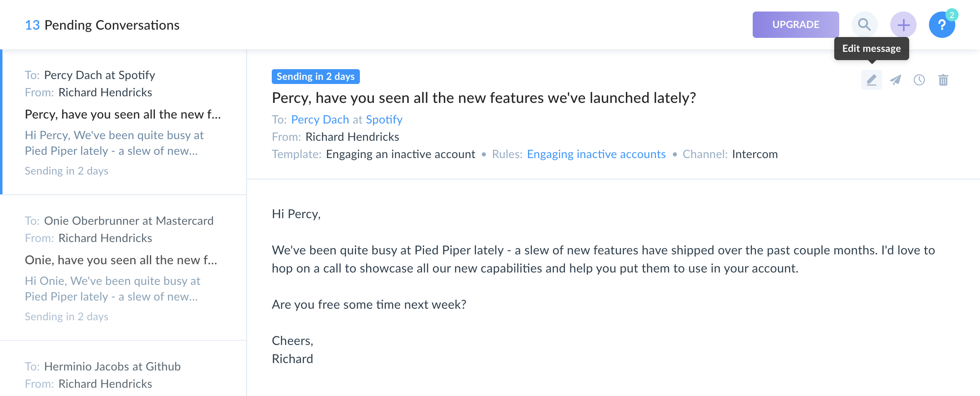Open the Percy Dach contact link

tap(320, 119)
